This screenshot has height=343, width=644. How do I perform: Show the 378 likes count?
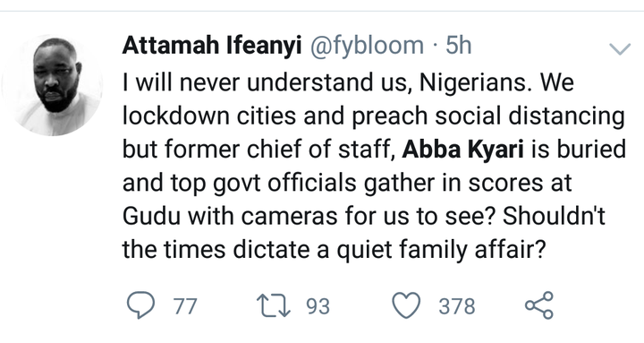pyautogui.click(x=457, y=306)
